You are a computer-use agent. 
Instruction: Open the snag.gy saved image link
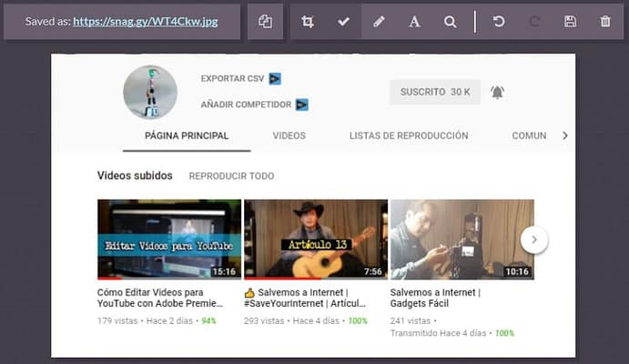(x=146, y=21)
